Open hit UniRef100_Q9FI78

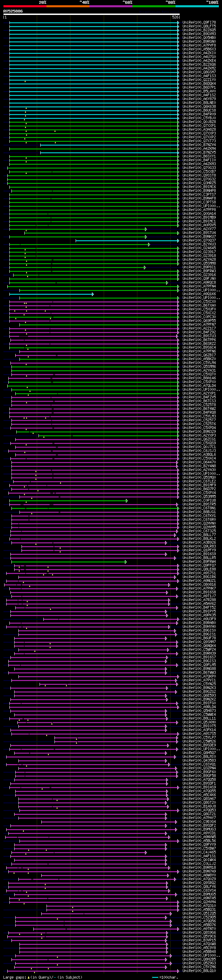pyautogui.click(x=199, y=23)
